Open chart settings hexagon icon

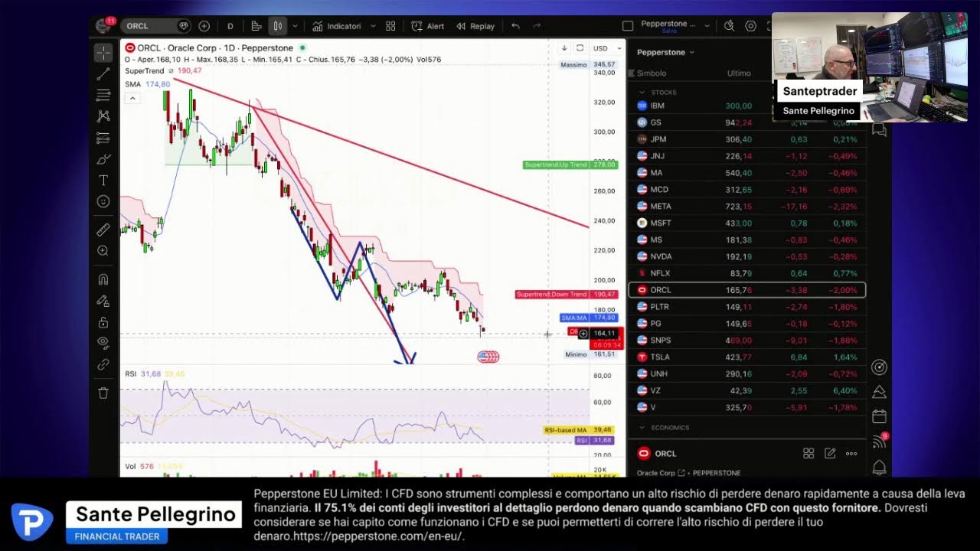(x=750, y=26)
